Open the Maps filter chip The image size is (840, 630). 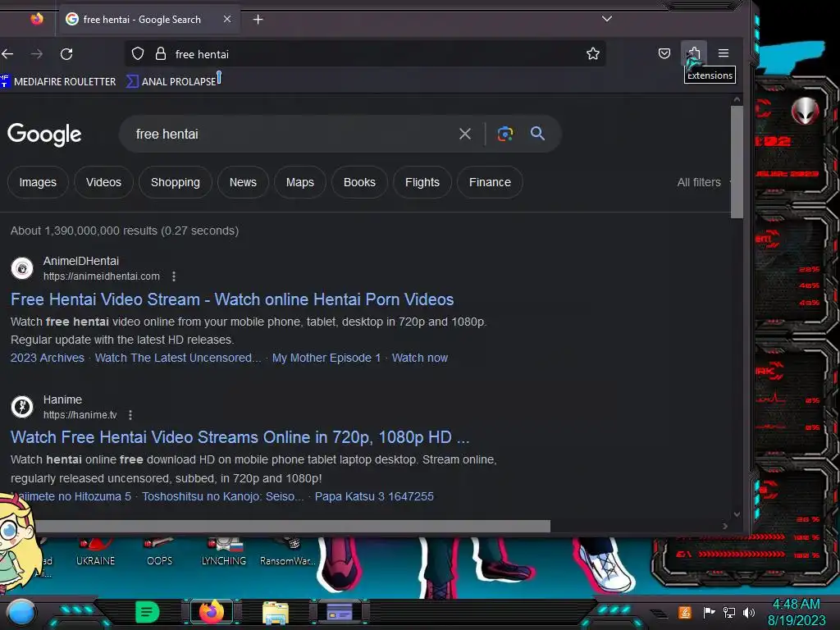tap(300, 182)
